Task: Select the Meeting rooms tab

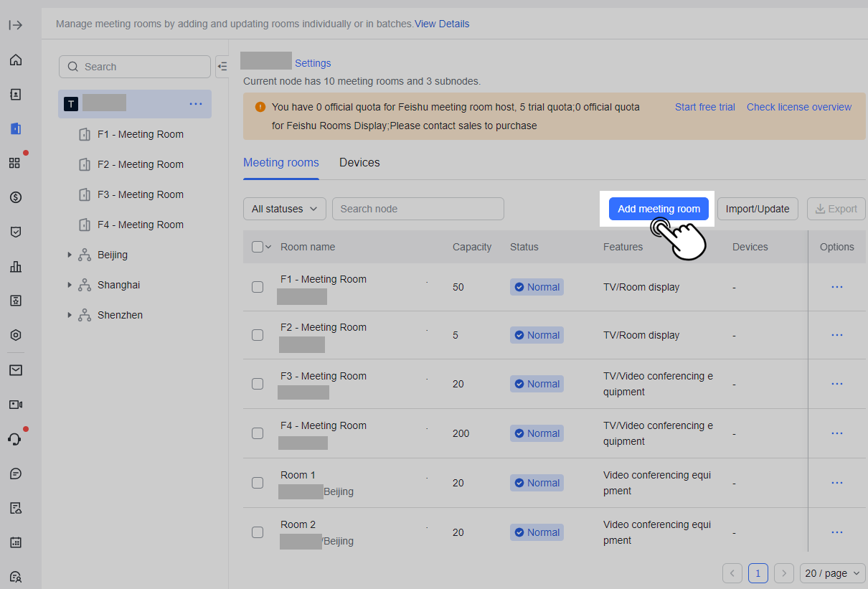Action: click(x=280, y=163)
